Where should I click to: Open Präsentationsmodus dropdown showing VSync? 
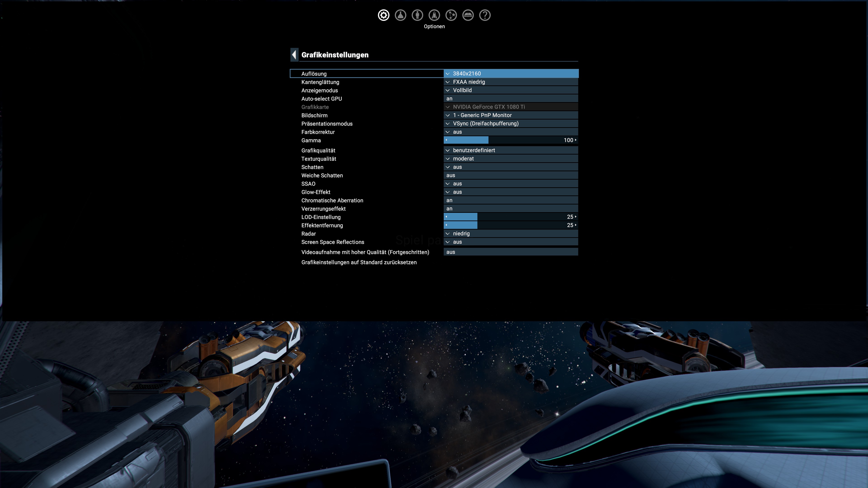511,124
